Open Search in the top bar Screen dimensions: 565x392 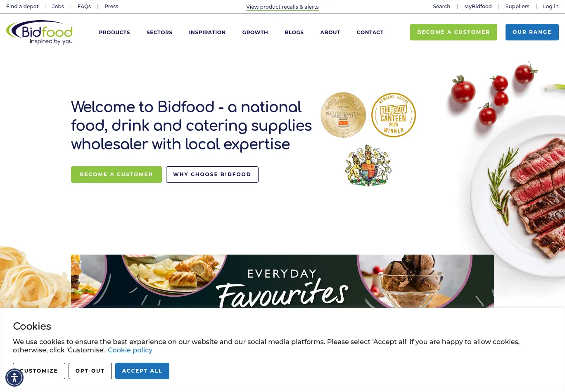coord(442,7)
